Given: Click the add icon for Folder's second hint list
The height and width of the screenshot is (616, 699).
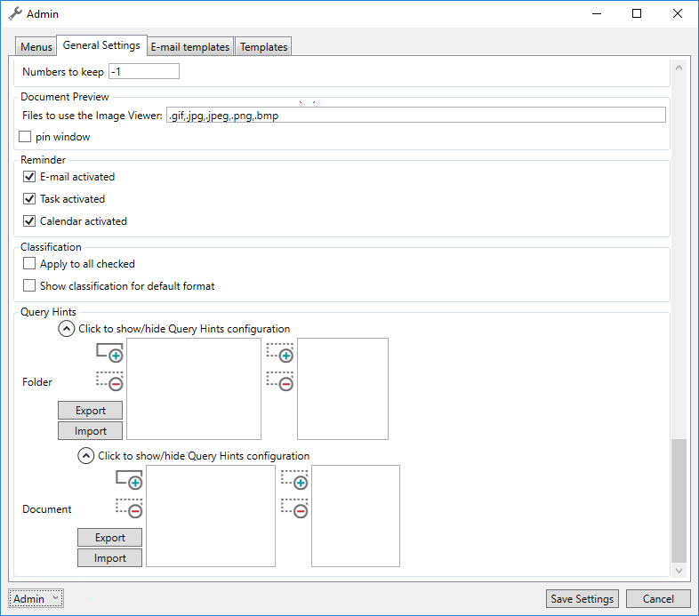Looking at the screenshot, I should click(280, 352).
